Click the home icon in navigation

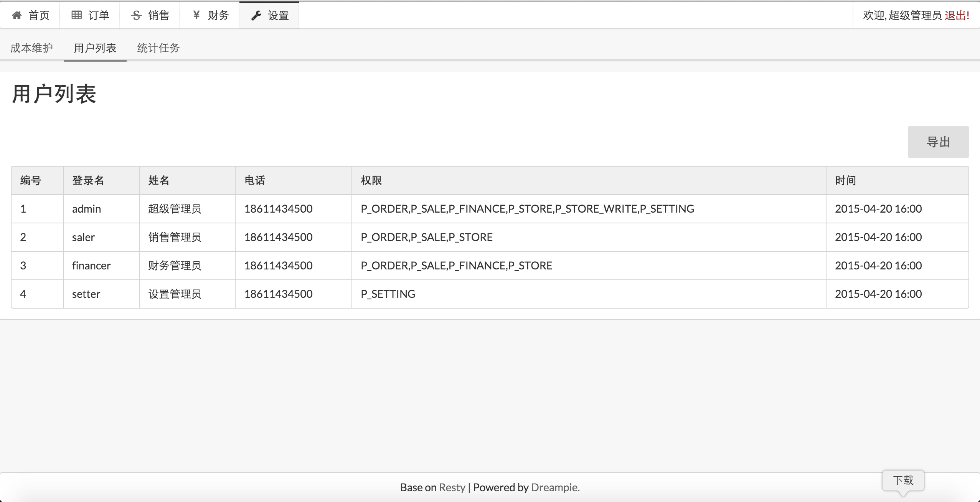coord(17,15)
